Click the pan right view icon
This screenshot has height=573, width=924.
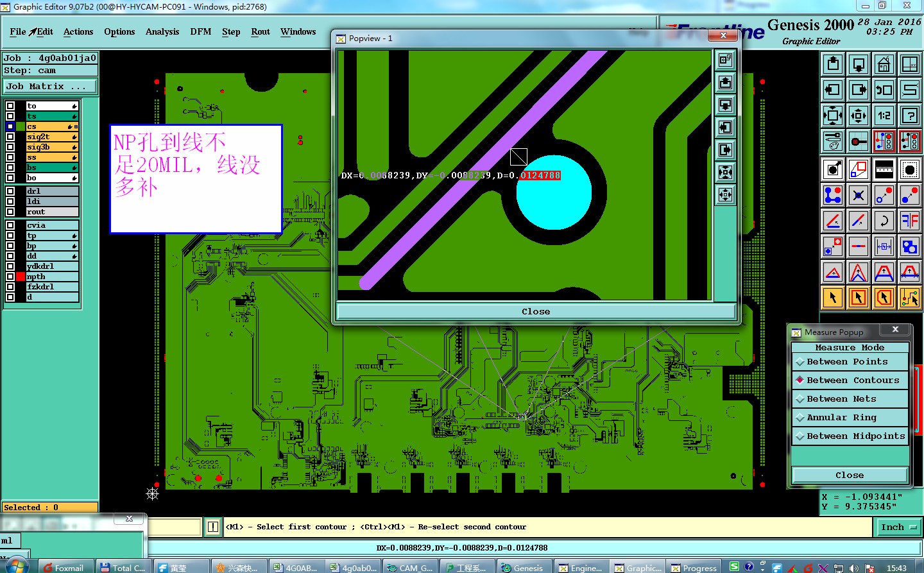pyautogui.click(x=859, y=90)
